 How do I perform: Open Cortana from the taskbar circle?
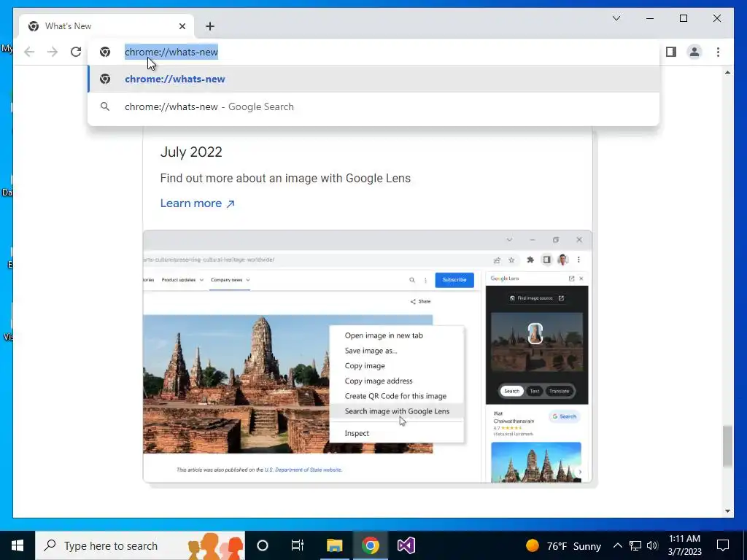coord(263,545)
